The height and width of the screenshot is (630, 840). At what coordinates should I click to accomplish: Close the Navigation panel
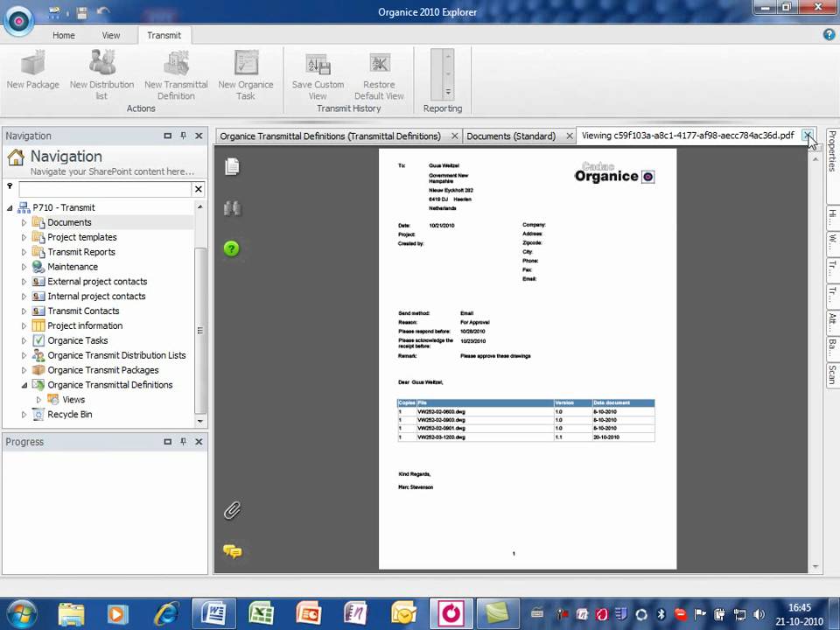[199, 136]
